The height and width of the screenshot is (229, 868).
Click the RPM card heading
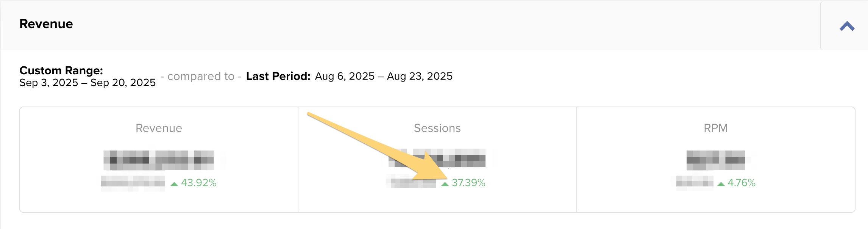click(715, 128)
